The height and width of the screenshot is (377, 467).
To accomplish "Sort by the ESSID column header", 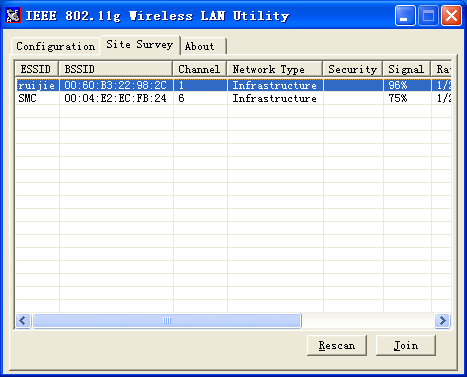I will pyautogui.click(x=37, y=69).
